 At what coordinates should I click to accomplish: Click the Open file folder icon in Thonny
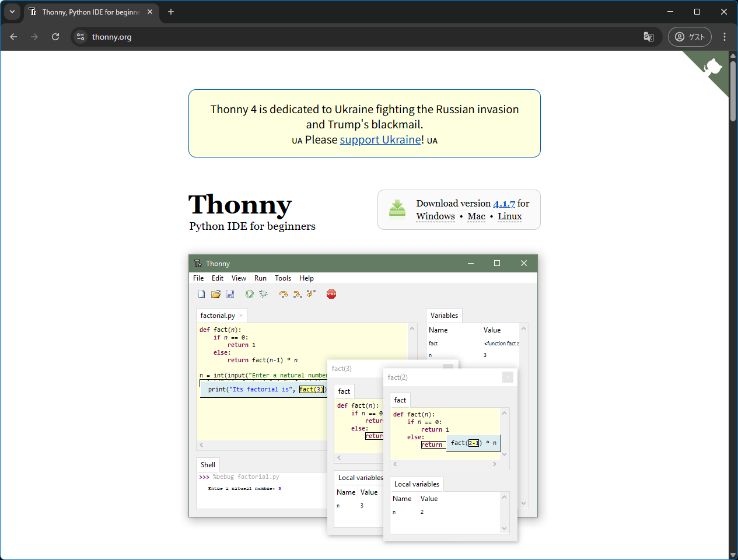click(x=215, y=294)
